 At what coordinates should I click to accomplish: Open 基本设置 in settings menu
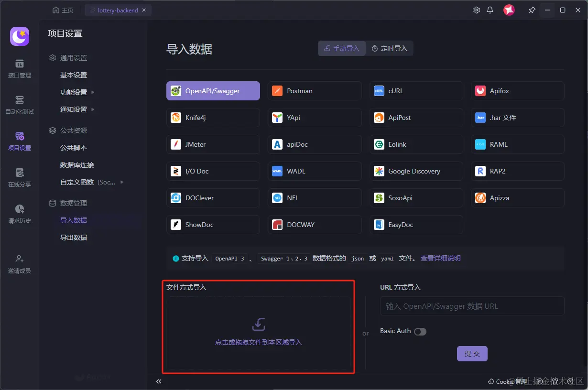click(x=74, y=75)
